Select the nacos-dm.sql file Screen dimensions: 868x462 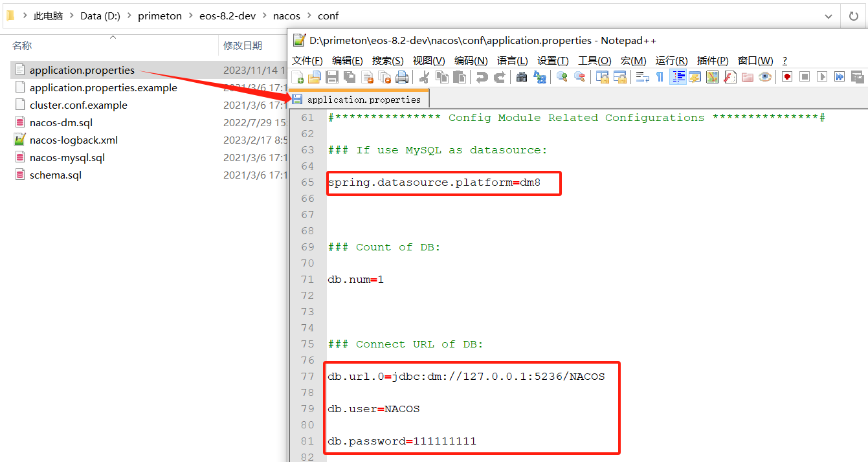[62, 123]
